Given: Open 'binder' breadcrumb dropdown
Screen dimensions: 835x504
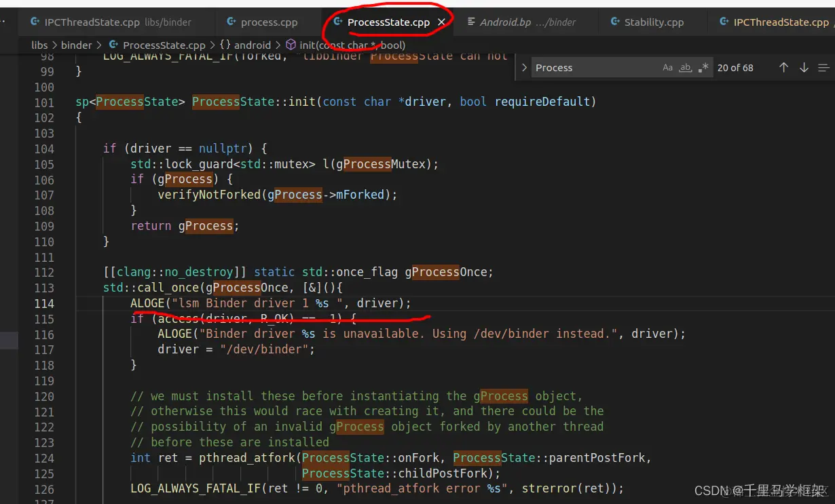Looking at the screenshot, I should (x=76, y=45).
